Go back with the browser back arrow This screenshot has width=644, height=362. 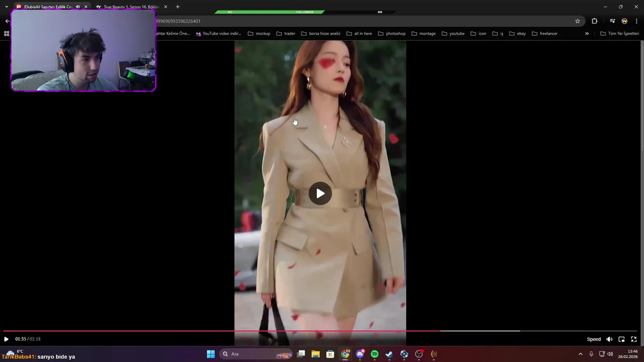(7, 21)
